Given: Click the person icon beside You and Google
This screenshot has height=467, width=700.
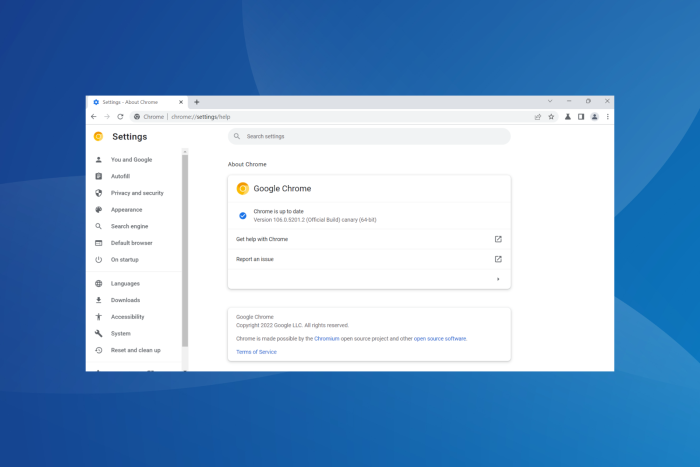Looking at the screenshot, I should click(99, 159).
